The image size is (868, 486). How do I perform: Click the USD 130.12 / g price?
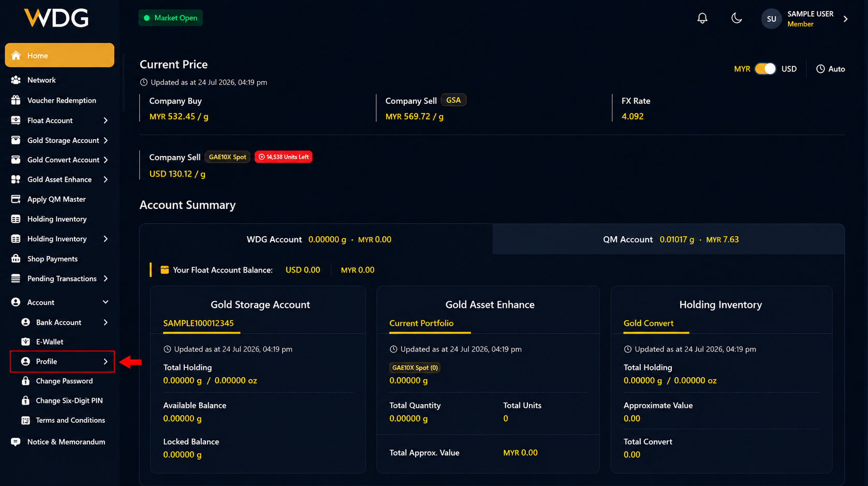tap(178, 174)
